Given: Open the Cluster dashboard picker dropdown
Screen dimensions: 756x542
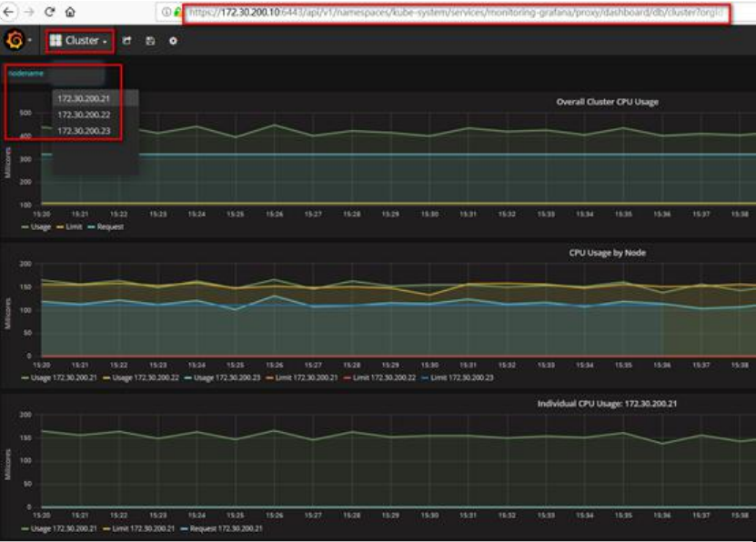Looking at the screenshot, I should point(80,41).
